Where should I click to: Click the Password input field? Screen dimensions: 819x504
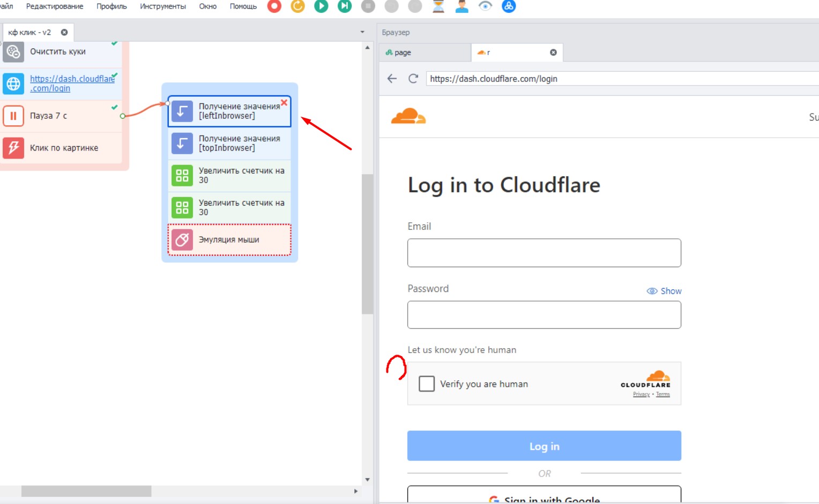point(544,315)
